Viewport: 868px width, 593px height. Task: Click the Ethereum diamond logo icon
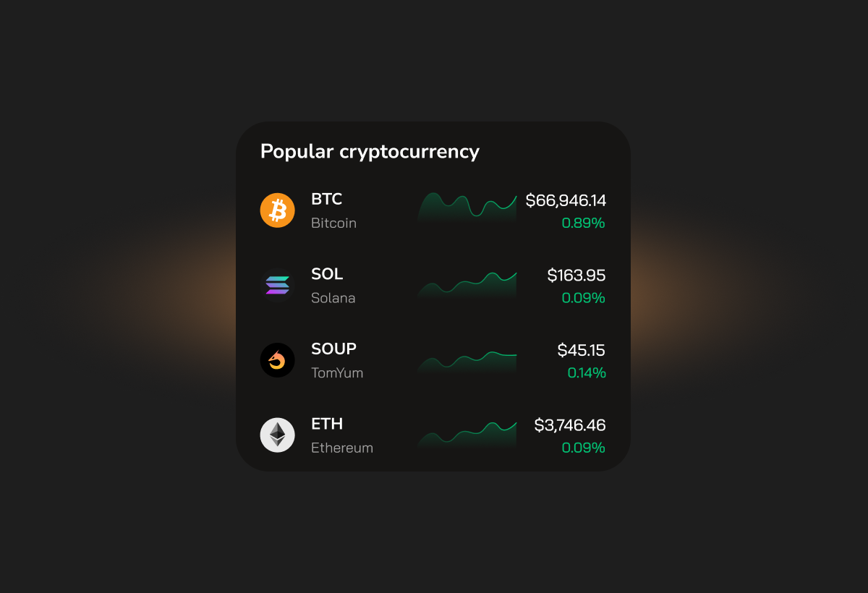(278, 435)
